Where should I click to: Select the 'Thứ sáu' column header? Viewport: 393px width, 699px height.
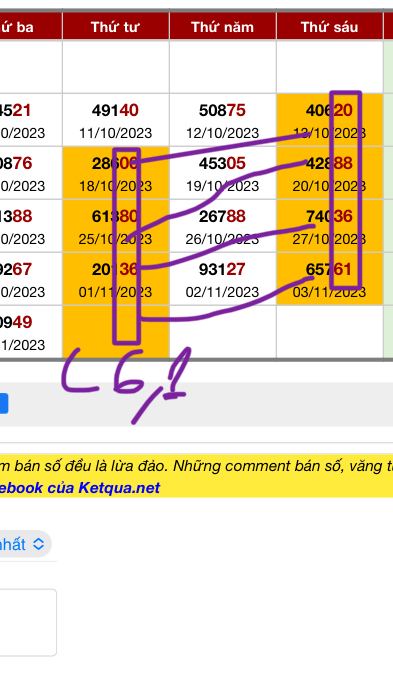click(x=329, y=27)
